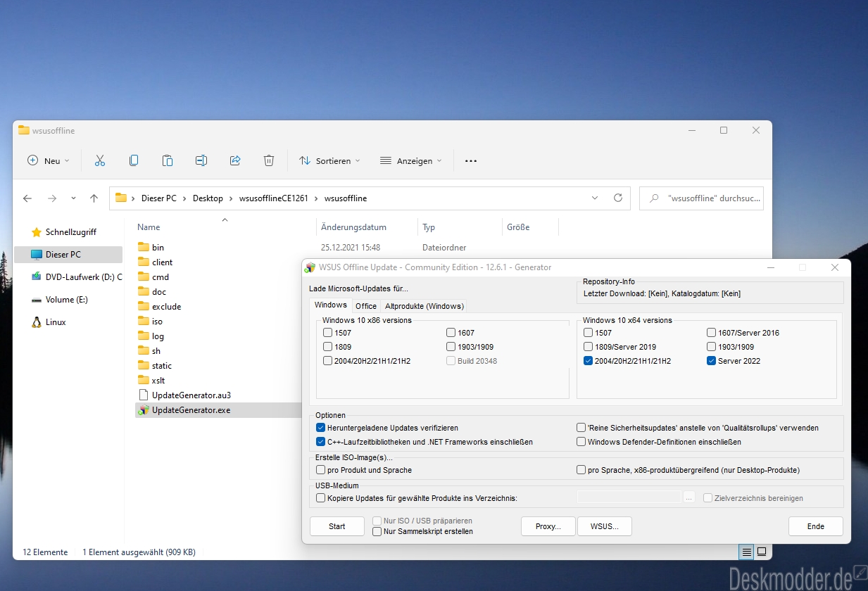Select the iso folder icon

coord(144,321)
